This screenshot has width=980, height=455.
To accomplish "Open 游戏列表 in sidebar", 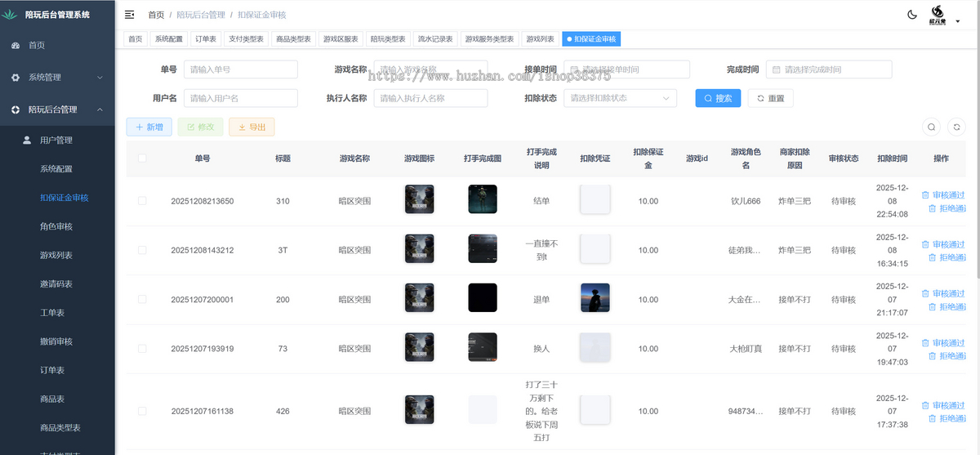I will point(56,255).
